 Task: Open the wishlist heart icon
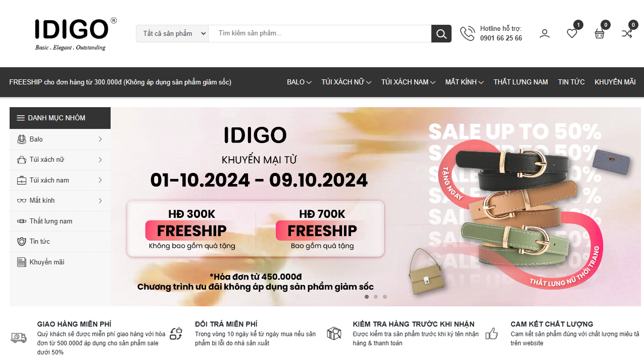(x=572, y=34)
